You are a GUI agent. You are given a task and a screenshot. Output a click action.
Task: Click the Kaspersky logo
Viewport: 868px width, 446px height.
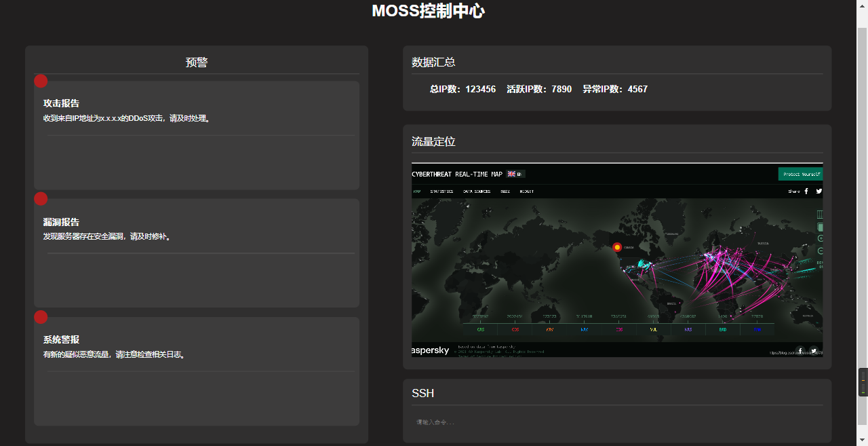tap(430, 350)
